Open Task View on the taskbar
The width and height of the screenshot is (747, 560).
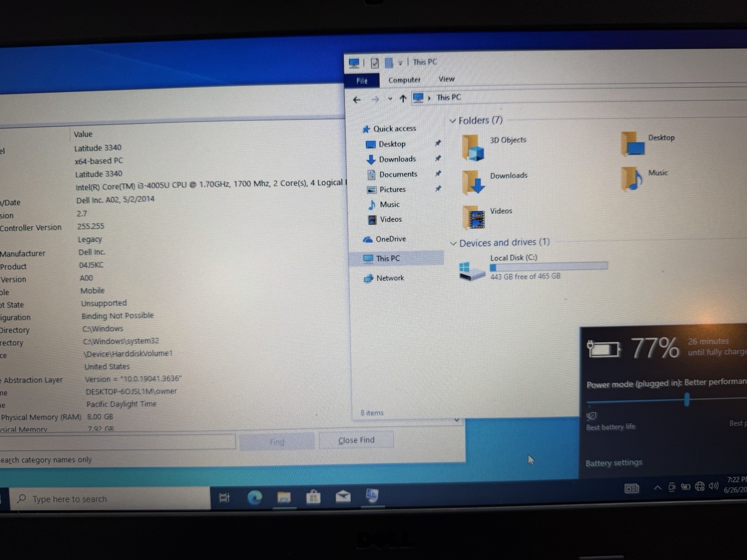point(225,498)
